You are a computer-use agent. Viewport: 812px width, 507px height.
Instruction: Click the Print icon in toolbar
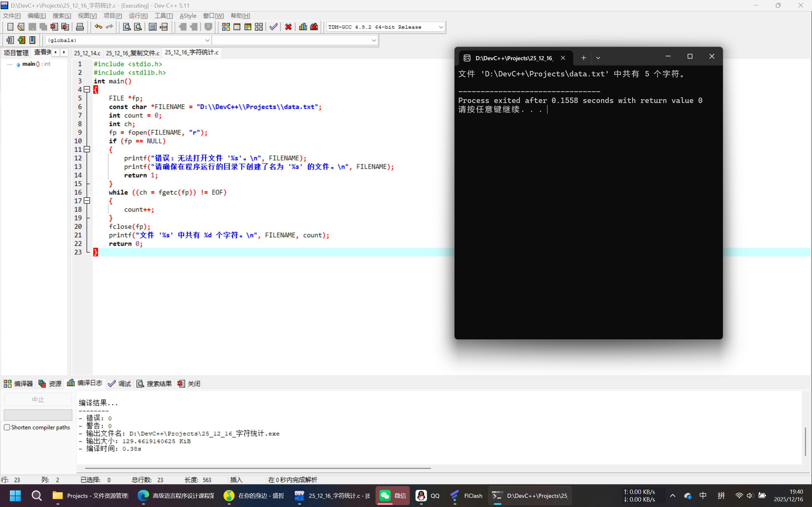tap(80, 27)
